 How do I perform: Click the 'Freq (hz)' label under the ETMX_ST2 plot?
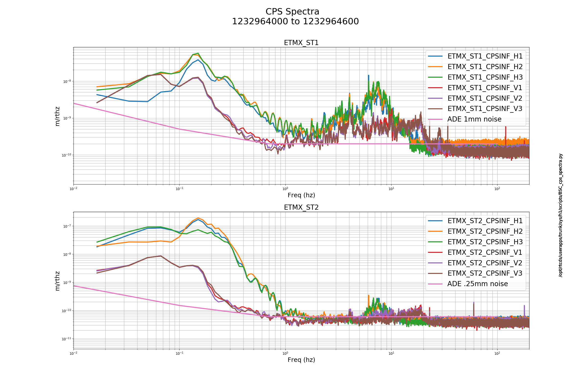301,360
